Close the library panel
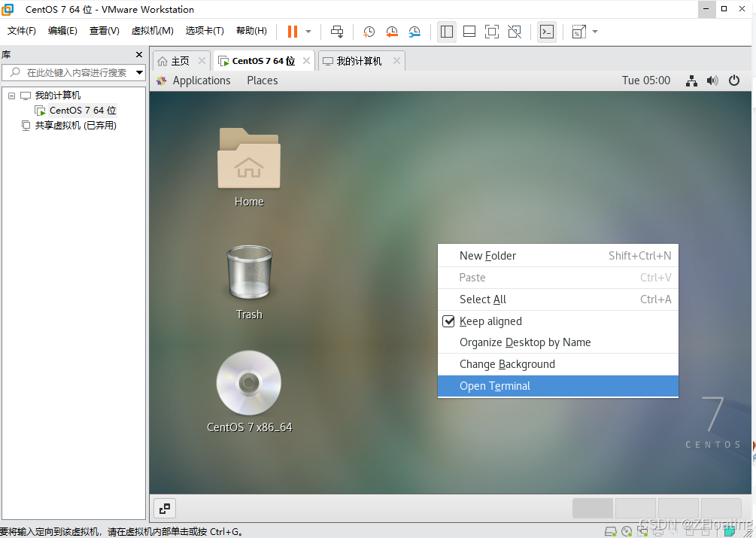756x538 pixels. pyautogui.click(x=139, y=54)
